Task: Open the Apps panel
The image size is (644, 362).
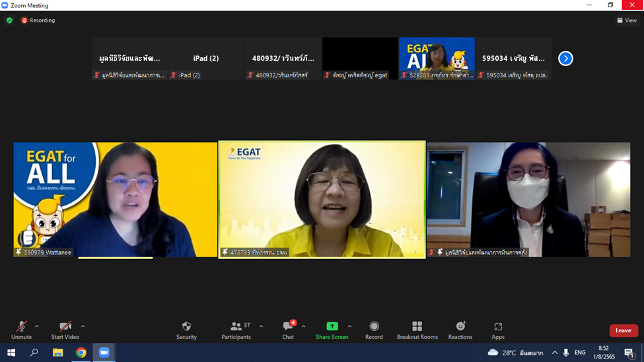Action: [498, 330]
